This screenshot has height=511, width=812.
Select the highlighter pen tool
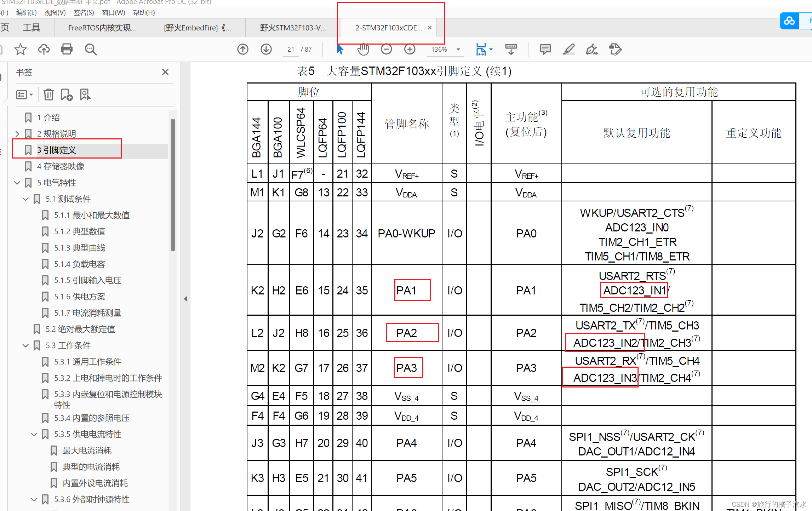[568, 49]
